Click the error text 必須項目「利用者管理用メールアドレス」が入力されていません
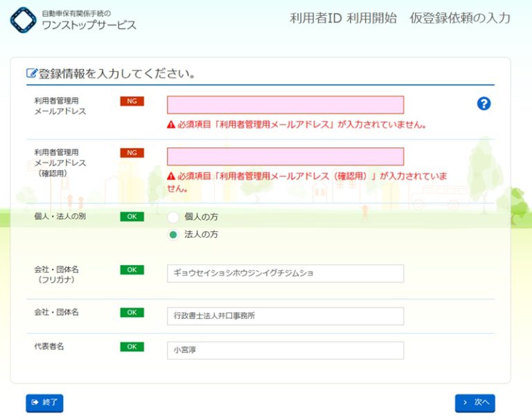This screenshot has width=532, height=420. pyautogui.click(x=301, y=125)
